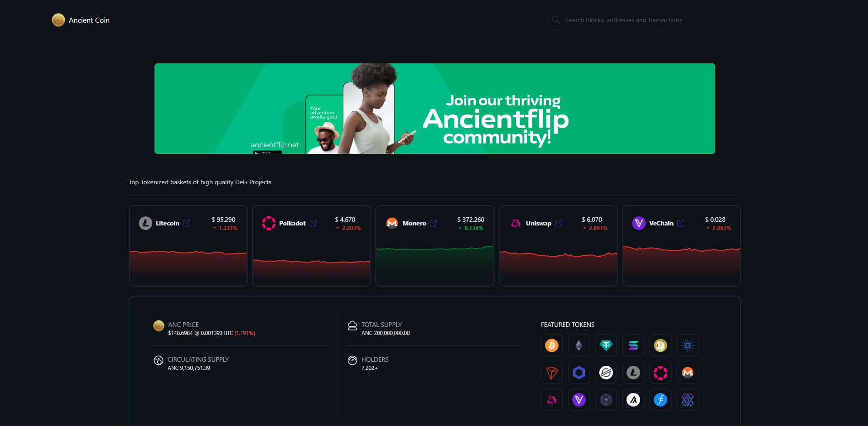Click the Monero price $ 372.260
Viewport: 868px width, 426px height.
[471, 220]
